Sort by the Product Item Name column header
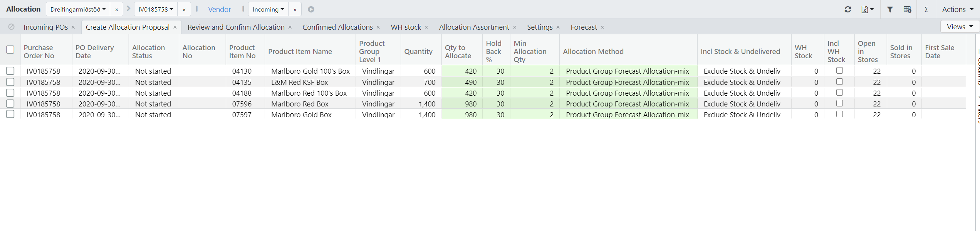This screenshot has width=980, height=231. 300,51
